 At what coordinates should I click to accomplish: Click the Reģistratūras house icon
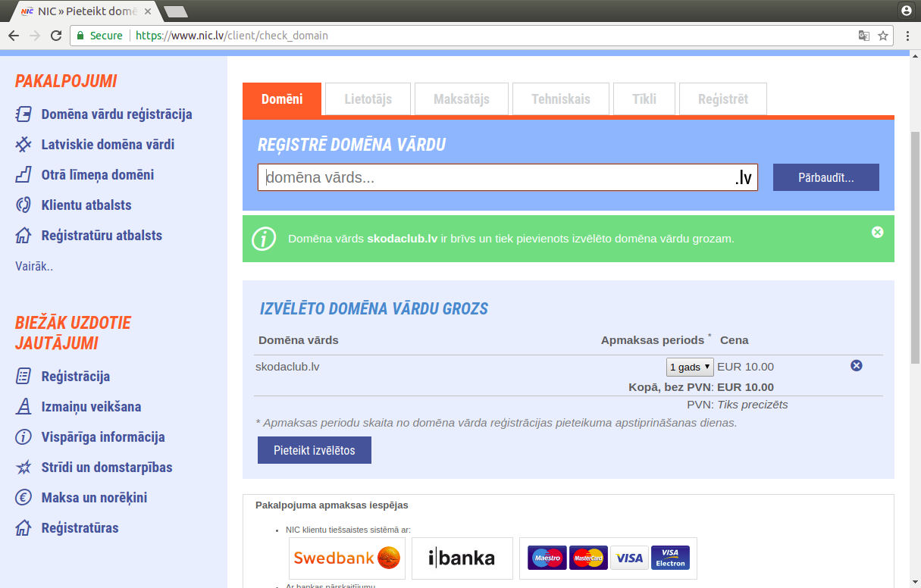[x=23, y=528]
